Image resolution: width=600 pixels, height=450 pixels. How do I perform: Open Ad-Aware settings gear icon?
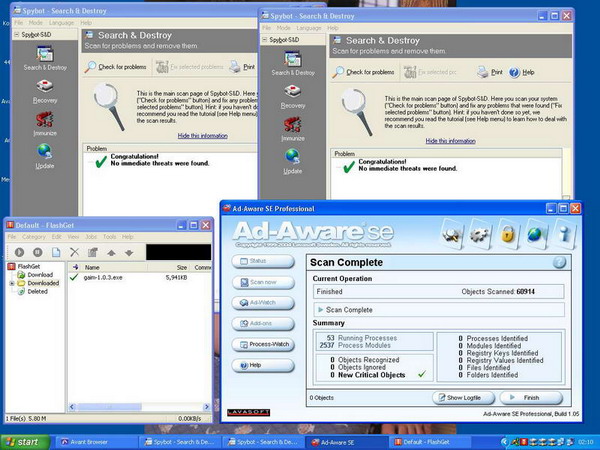point(480,234)
